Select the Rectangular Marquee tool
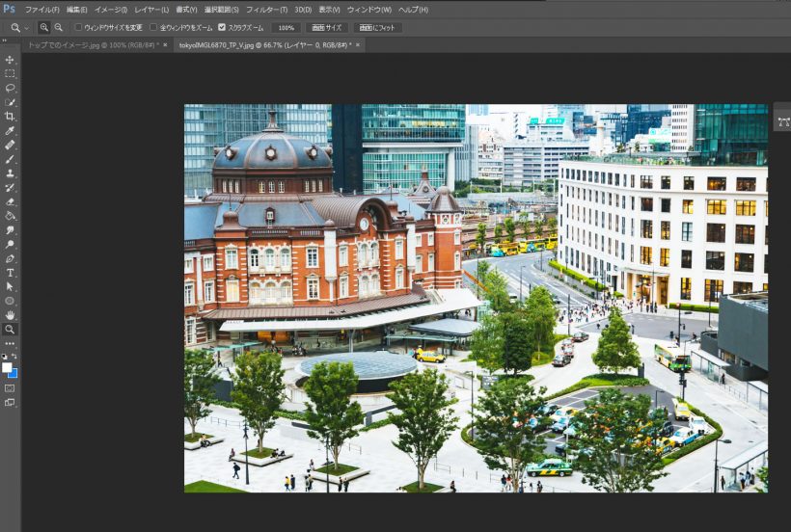 click(x=10, y=73)
